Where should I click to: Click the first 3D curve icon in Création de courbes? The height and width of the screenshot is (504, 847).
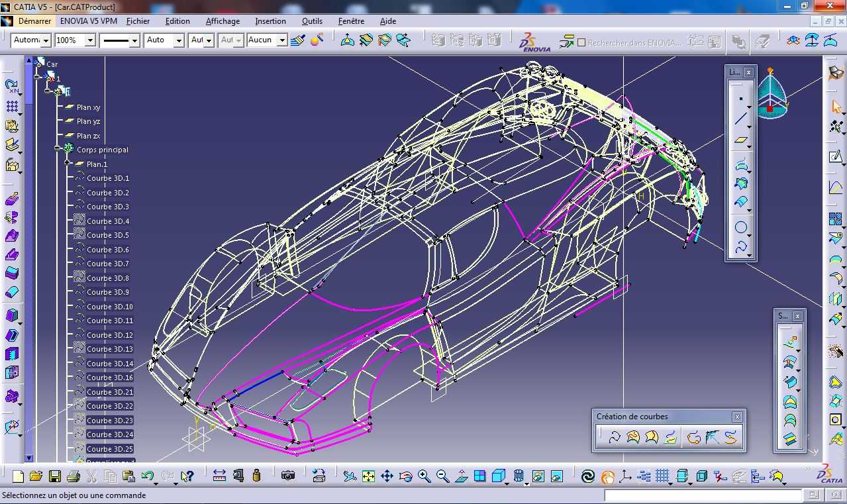click(x=614, y=437)
